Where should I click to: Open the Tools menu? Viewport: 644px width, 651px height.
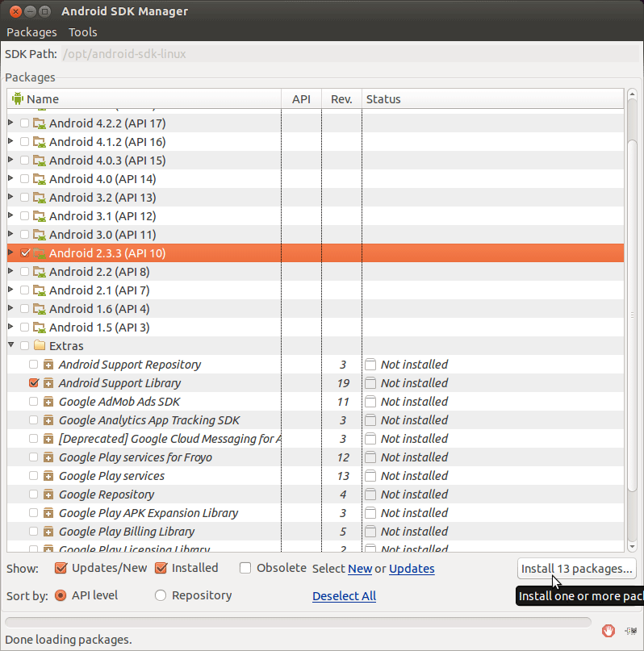pyautogui.click(x=82, y=32)
